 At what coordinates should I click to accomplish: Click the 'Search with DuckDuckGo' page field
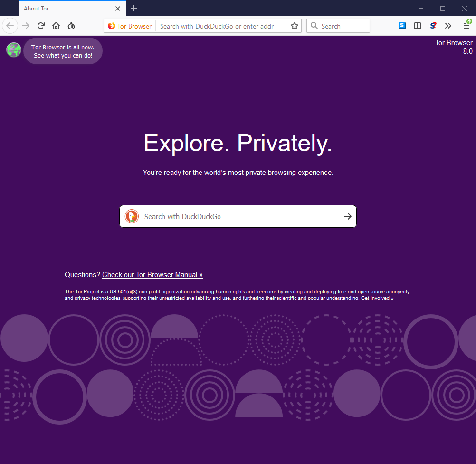click(x=238, y=216)
